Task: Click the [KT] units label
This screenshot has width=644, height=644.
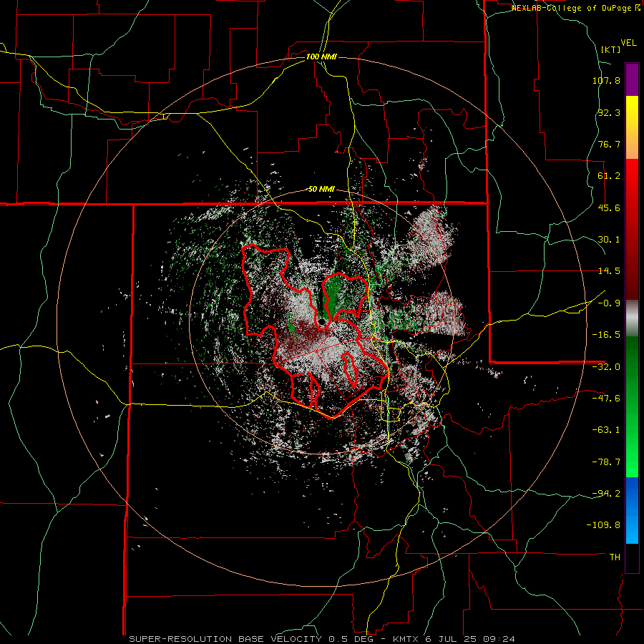Action: click(610, 49)
